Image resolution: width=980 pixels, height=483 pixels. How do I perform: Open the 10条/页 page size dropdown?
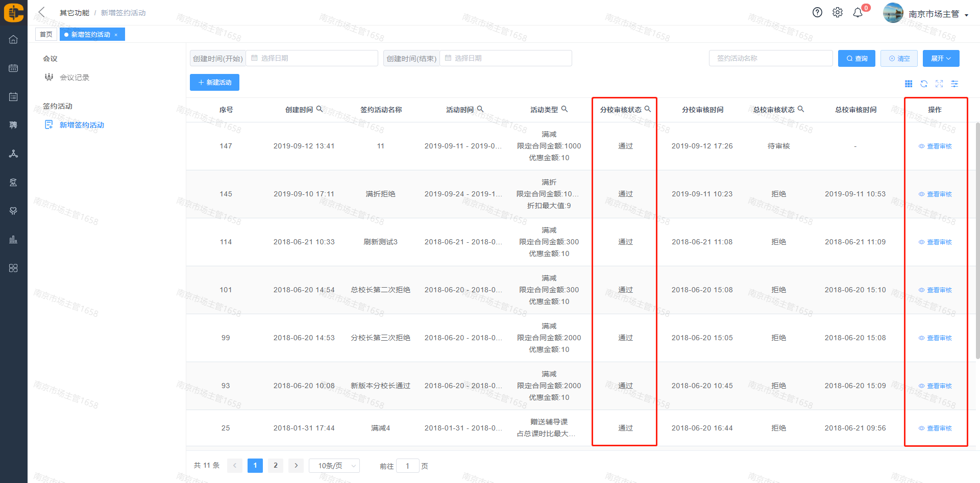pyautogui.click(x=334, y=466)
